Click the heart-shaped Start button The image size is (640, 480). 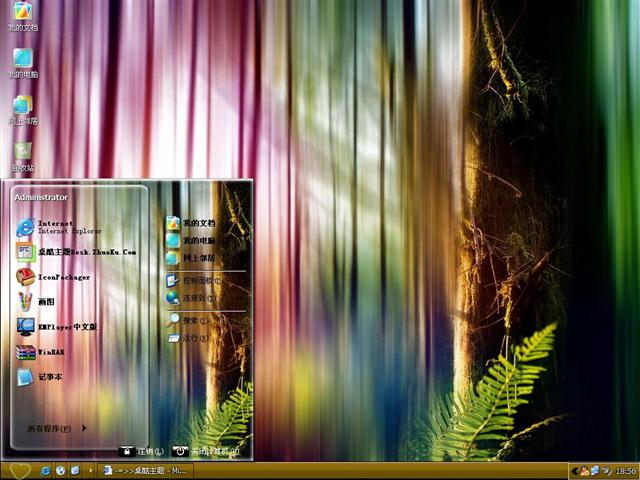20,471
